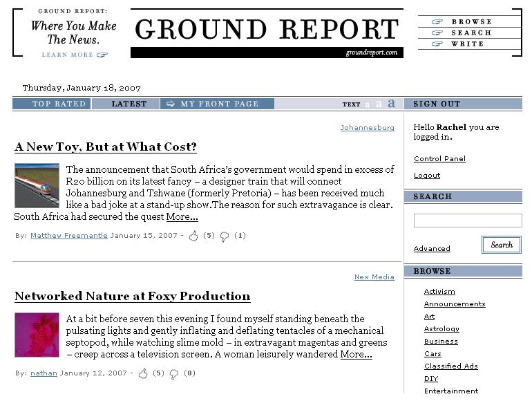This screenshot has height=401, width=532.
Task: Select the smallest text size 'a'
Action: point(368,104)
